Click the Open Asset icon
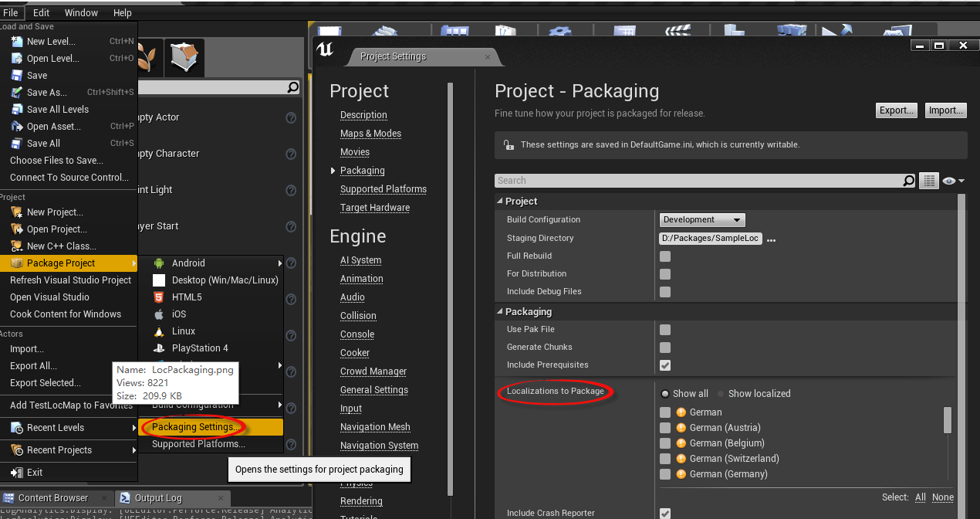The image size is (980, 519). (16, 126)
